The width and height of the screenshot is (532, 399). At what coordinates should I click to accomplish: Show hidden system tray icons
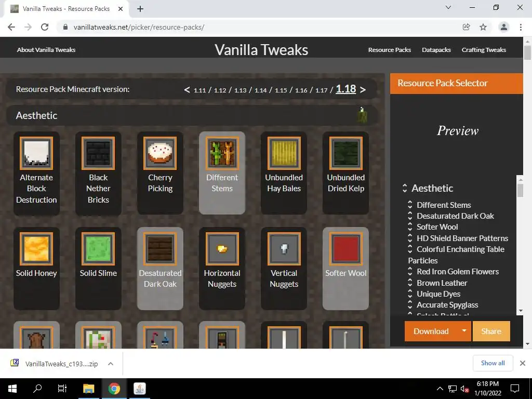coord(440,389)
